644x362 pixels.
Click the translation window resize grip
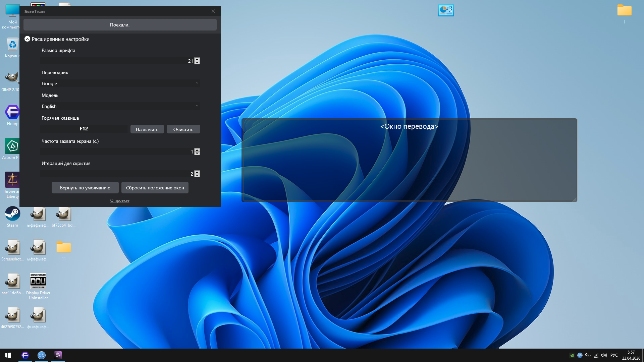coord(574,200)
